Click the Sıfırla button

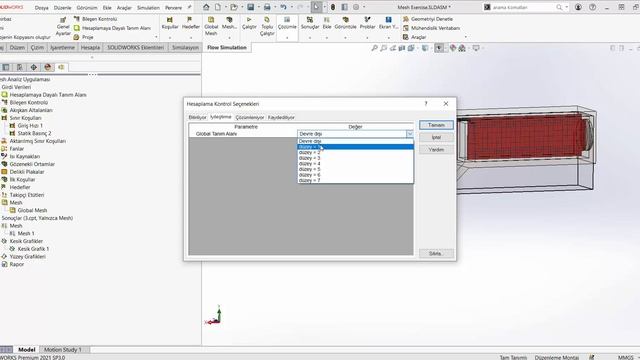(x=436, y=253)
